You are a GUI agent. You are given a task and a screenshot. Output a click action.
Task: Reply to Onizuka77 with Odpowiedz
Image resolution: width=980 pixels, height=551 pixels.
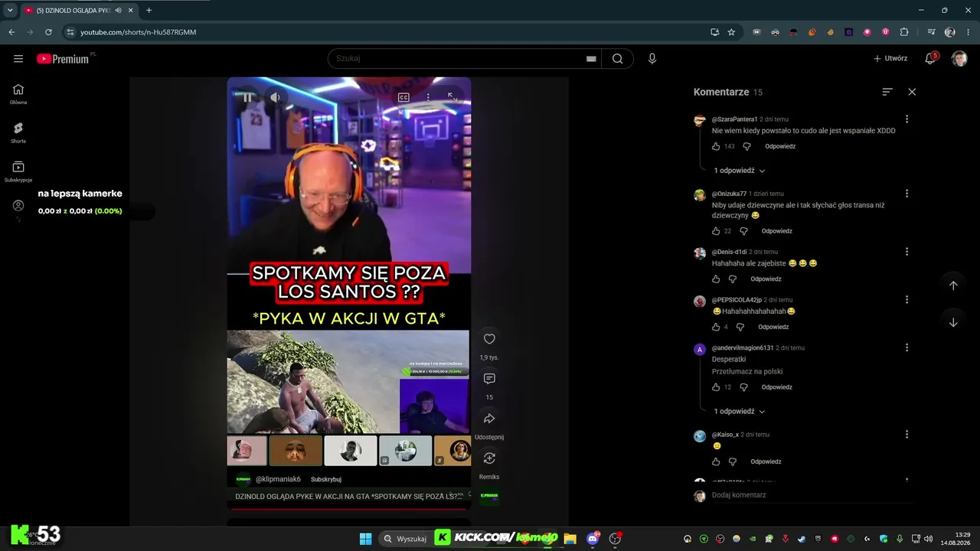(x=776, y=231)
